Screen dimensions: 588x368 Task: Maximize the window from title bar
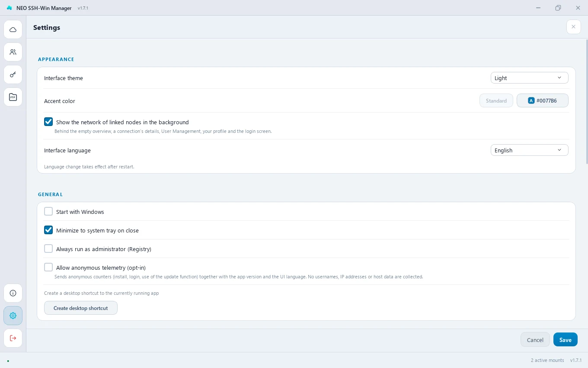coord(558,8)
